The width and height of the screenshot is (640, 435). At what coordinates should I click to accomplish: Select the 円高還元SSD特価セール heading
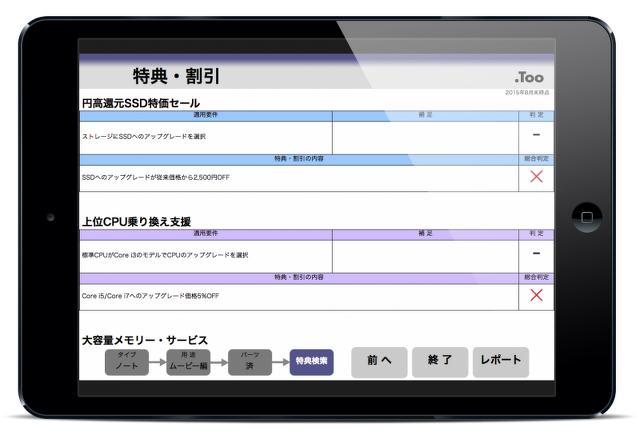140,103
